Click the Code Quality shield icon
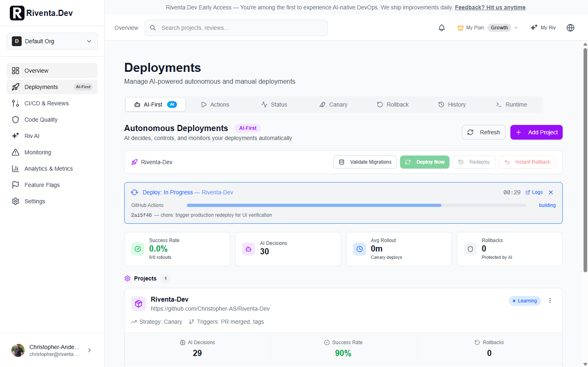The height and width of the screenshot is (367, 588). click(16, 120)
